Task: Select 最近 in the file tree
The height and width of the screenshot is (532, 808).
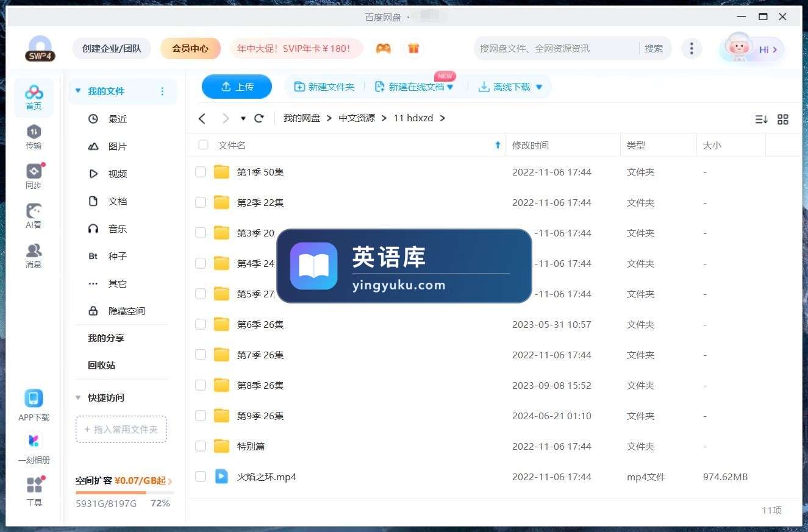Action: pos(118,119)
